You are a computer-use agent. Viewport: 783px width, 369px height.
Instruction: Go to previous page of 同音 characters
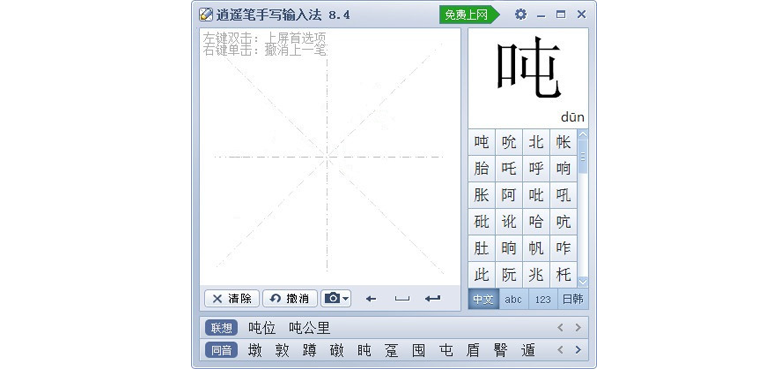click(560, 350)
